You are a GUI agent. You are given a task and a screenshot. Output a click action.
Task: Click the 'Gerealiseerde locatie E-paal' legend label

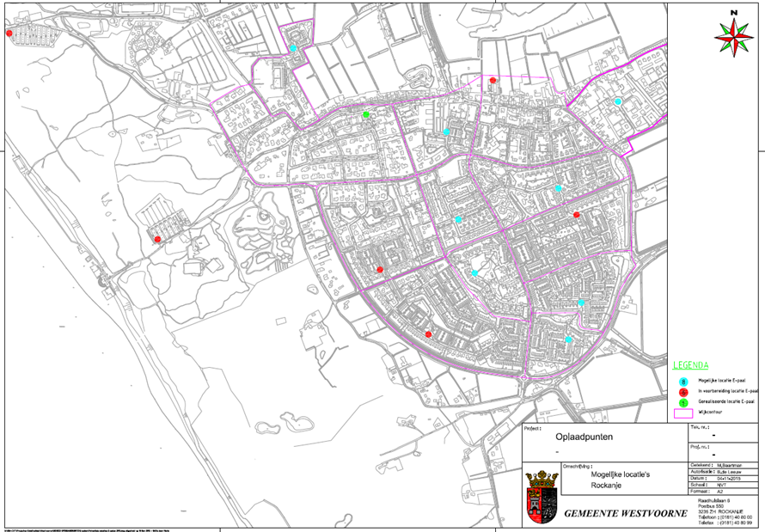(725, 402)
